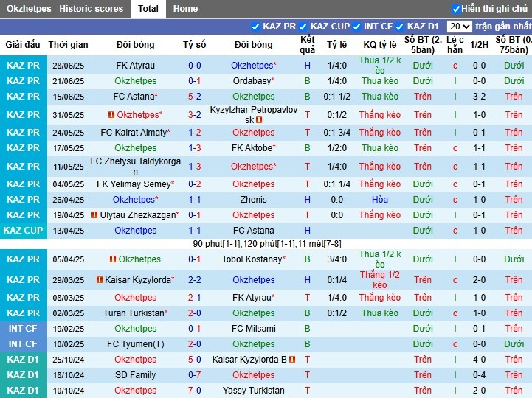Click the 3-2 half-time score on FC Astana row
532x398 pixels.
(479, 97)
